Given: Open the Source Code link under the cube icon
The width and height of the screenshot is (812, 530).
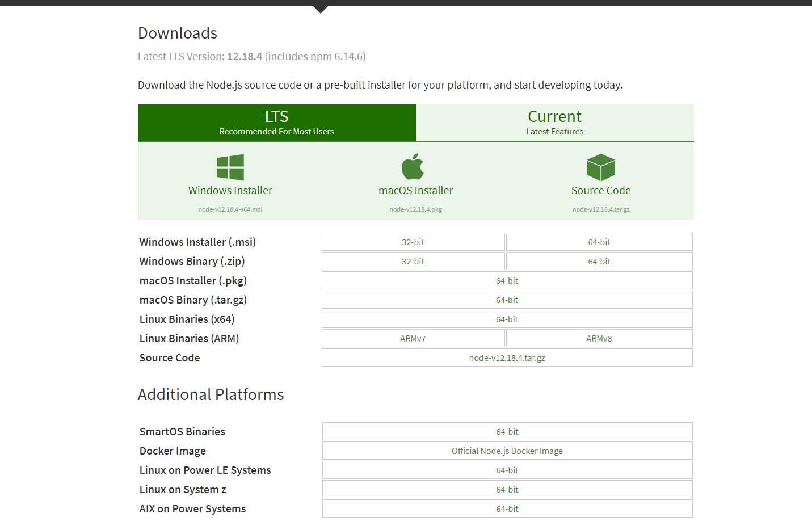Looking at the screenshot, I should pyautogui.click(x=601, y=191).
